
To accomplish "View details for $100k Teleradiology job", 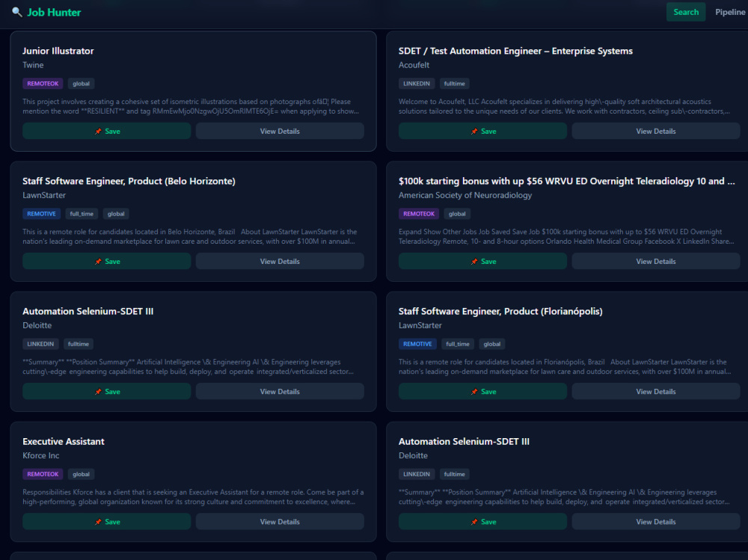I will point(656,262).
